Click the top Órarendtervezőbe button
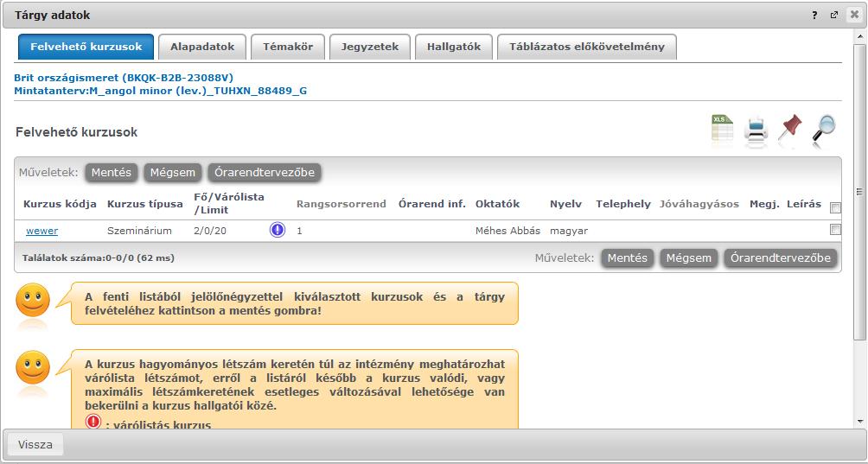868x464 pixels. pos(265,173)
